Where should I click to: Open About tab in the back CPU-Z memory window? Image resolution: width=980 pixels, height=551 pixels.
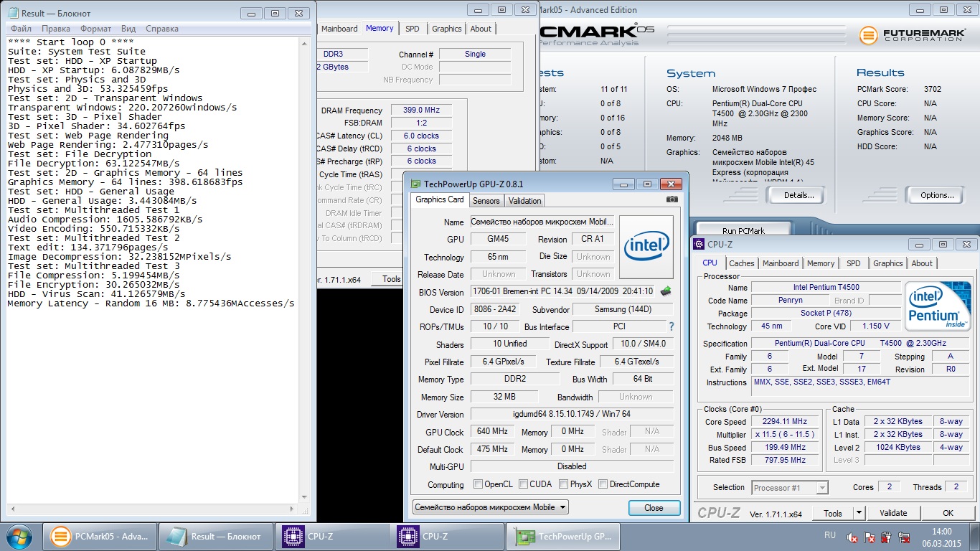pos(481,29)
